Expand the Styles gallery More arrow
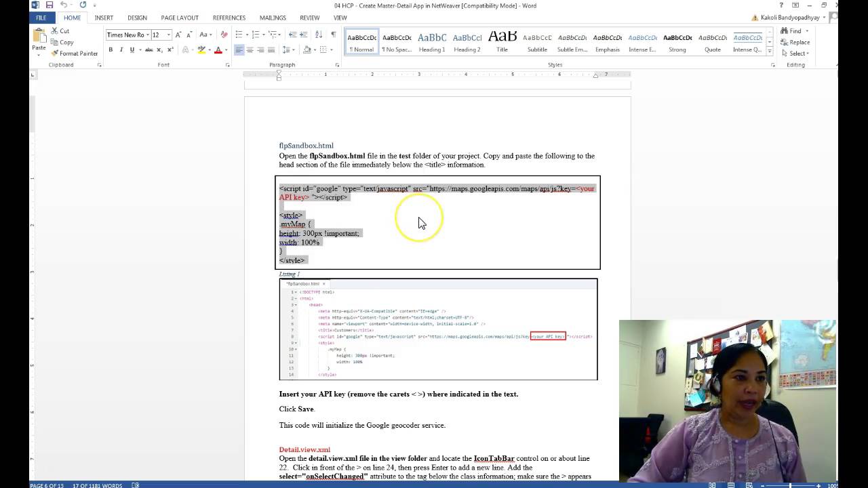The height and width of the screenshot is (488, 868). click(769, 50)
